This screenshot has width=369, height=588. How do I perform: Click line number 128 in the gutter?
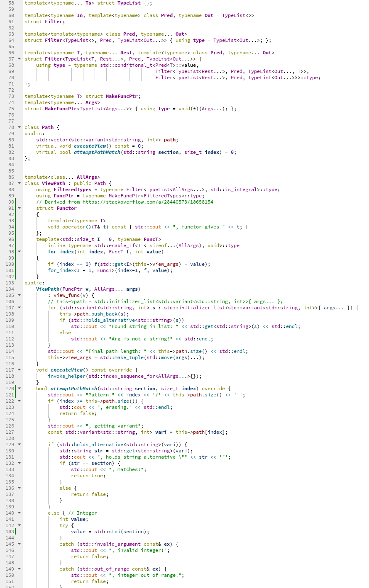click(x=11, y=438)
